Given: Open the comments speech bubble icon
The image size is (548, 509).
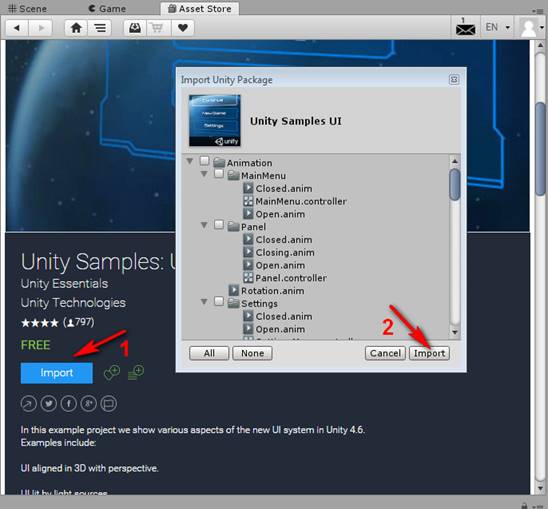Looking at the screenshot, I should pyautogui.click(x=109, y=404).
